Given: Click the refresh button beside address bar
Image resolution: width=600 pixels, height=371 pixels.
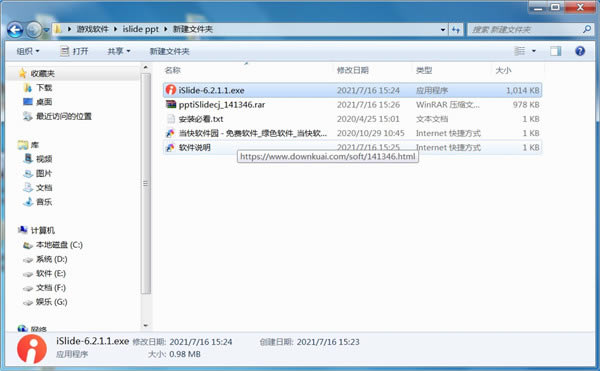Looking at the screenshot, I should pos(456,29).
